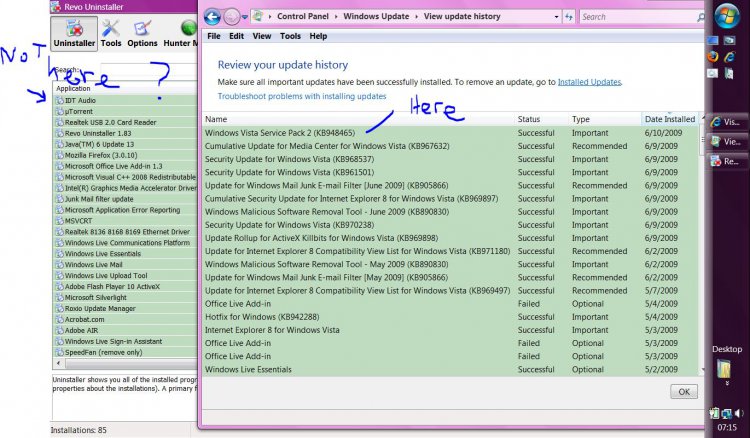
Task: Select Microsoft Application Error Reporting entry
Action: point(125,210)
